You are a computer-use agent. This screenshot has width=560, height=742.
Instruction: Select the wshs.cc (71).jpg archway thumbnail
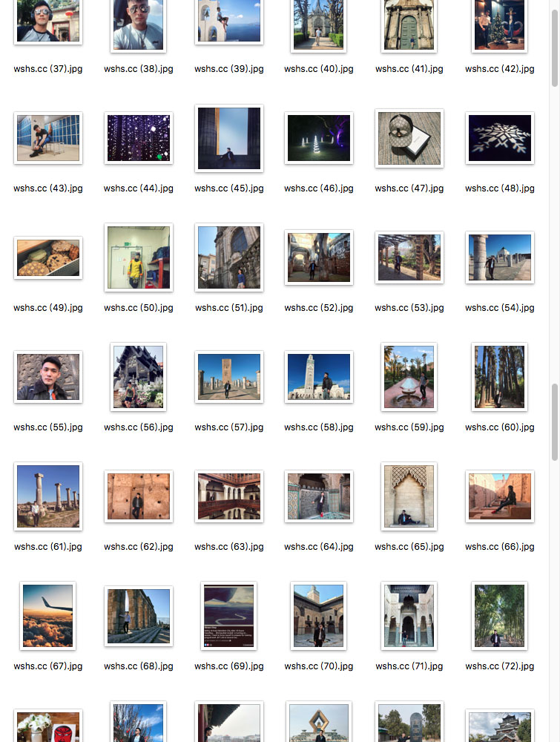click(409, 616)
